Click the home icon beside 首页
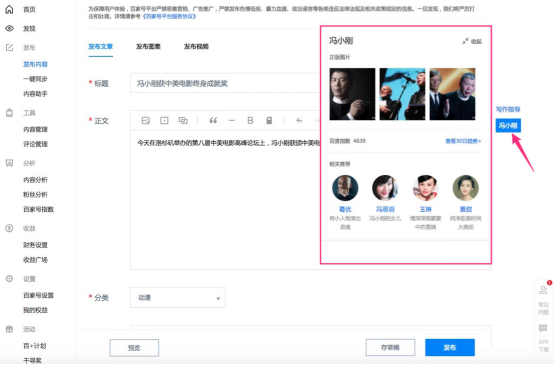This screenshot has width=554, height=365. [x=10, y=10]
